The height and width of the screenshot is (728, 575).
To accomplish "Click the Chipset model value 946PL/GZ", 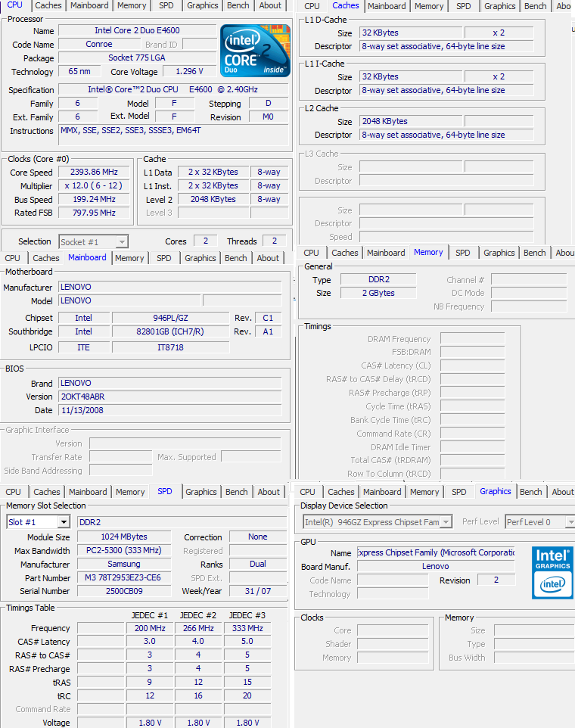I will (x=170, y=318).
